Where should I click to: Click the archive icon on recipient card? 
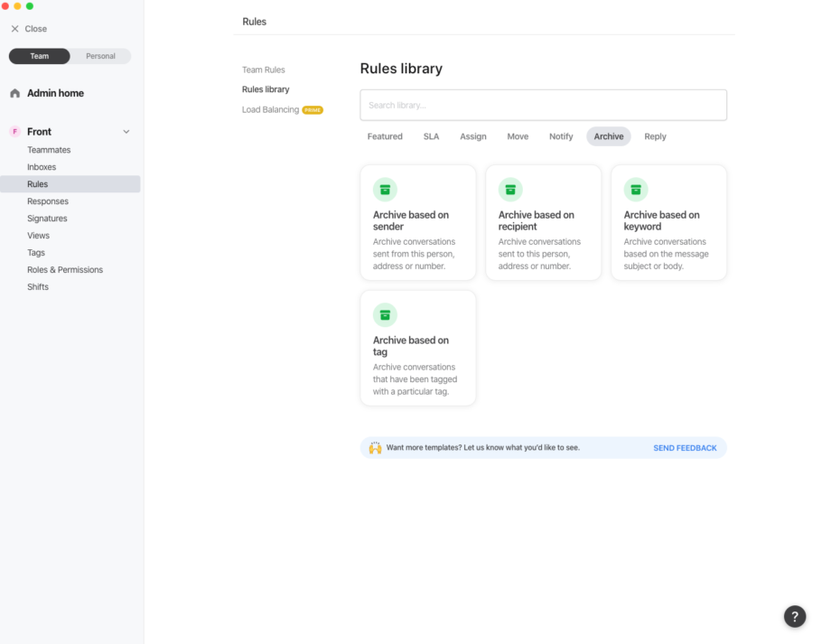point(510,190)
